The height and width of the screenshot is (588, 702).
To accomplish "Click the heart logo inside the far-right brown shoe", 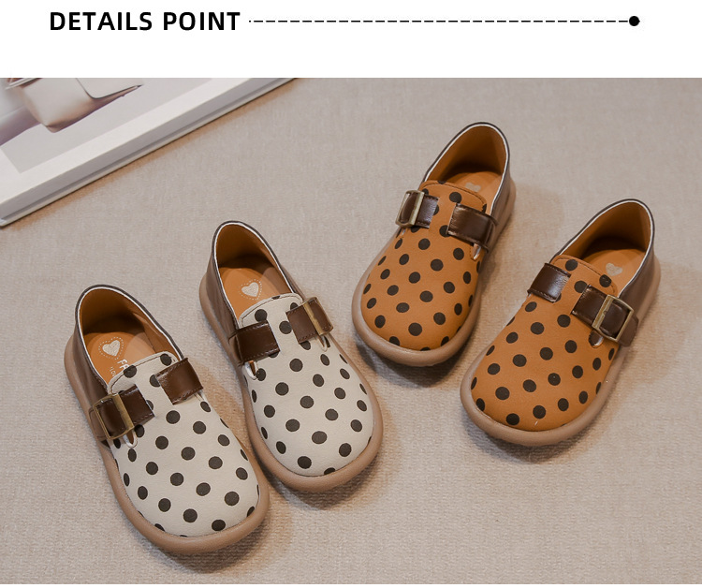I will [x=614, y=270].
